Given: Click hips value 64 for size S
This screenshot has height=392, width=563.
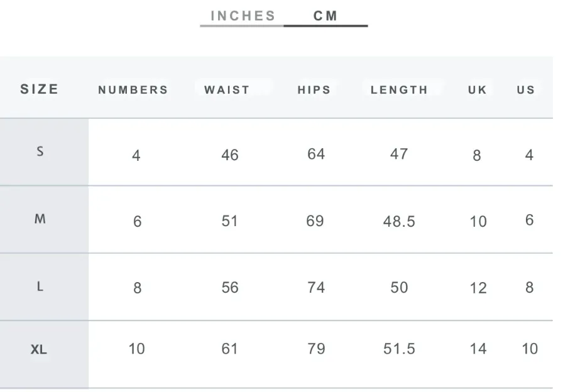Looking at the screenshot, I should (316, 154).
